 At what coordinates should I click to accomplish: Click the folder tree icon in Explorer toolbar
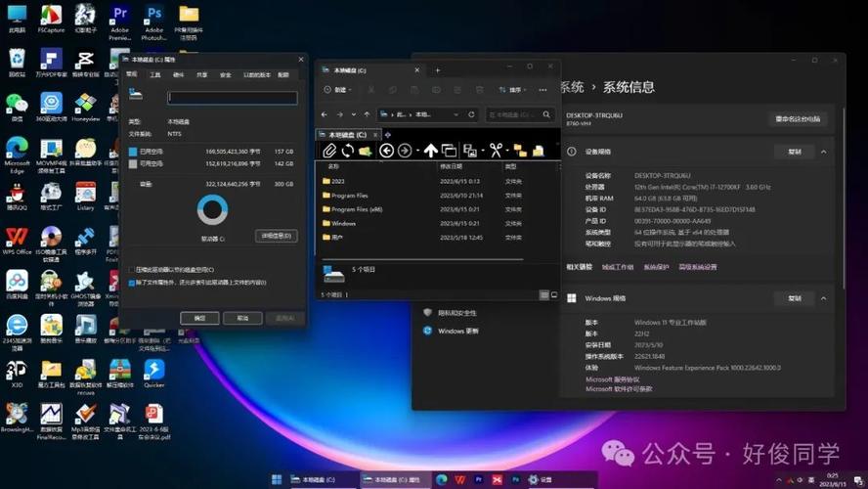[x=520, y=150]
